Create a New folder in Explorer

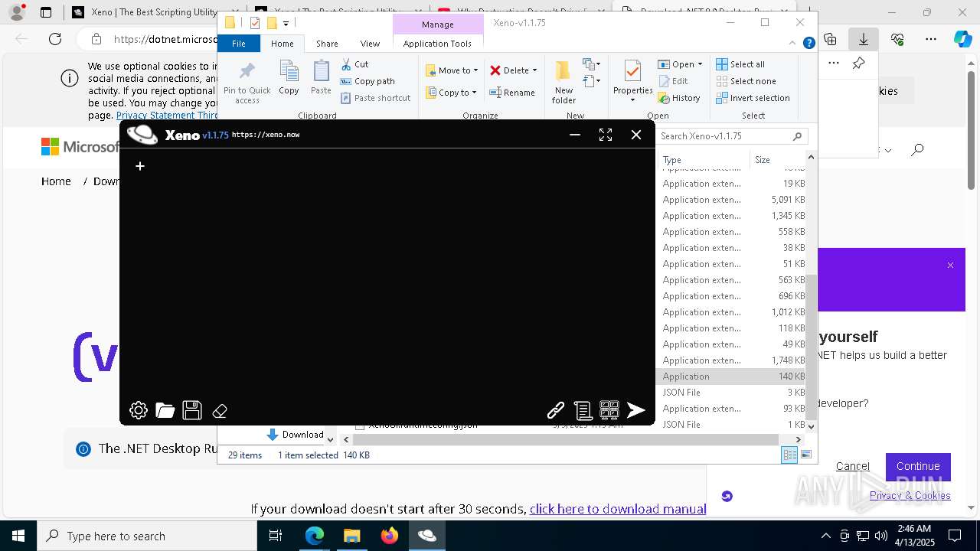(563, 82)
